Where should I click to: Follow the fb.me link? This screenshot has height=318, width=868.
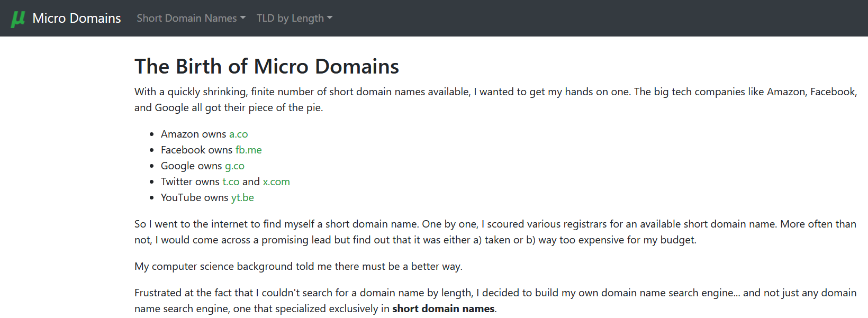coord(248,150)
